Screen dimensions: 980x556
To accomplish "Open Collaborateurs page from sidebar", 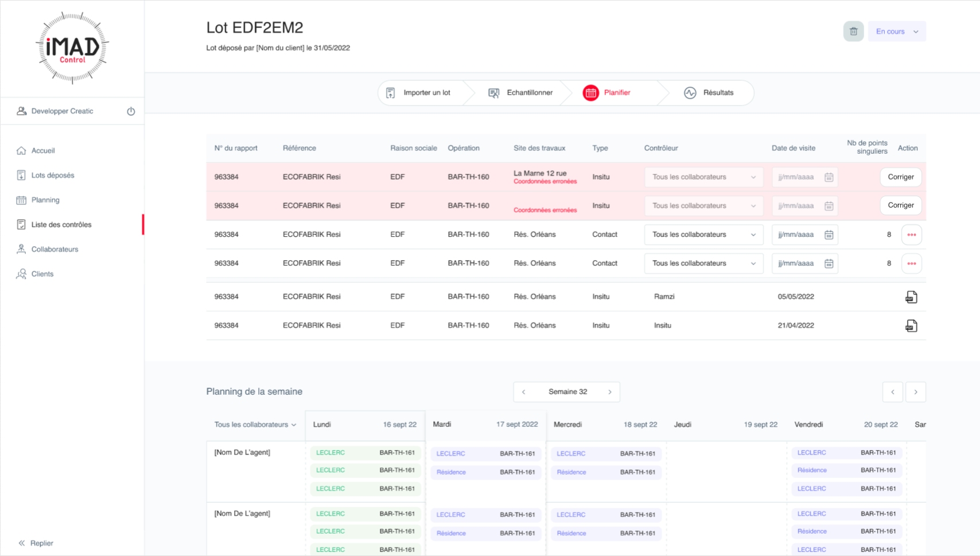I will tap(55, 250).
